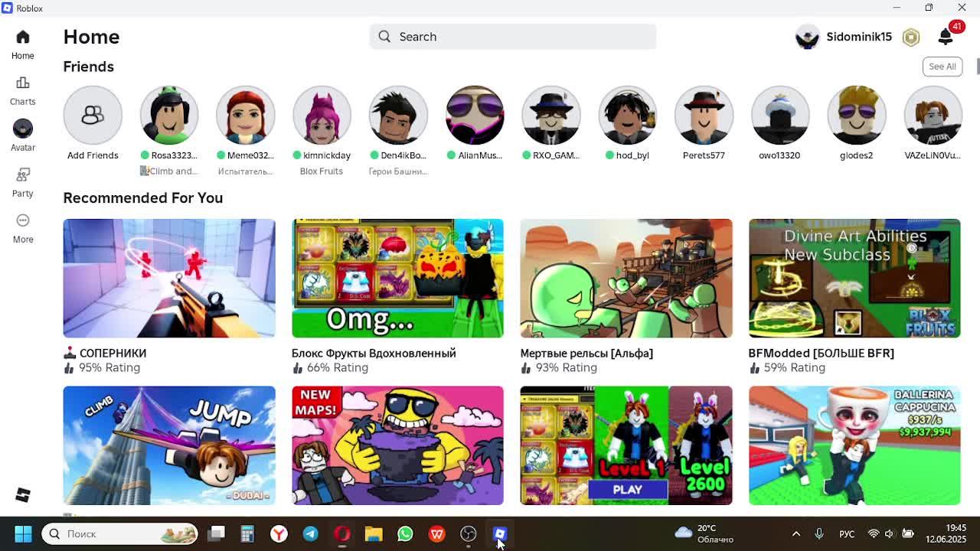This screenshot has width=980, height=551.
Task: Click the taskbar Поиск search box
Action: pos(119,533)
